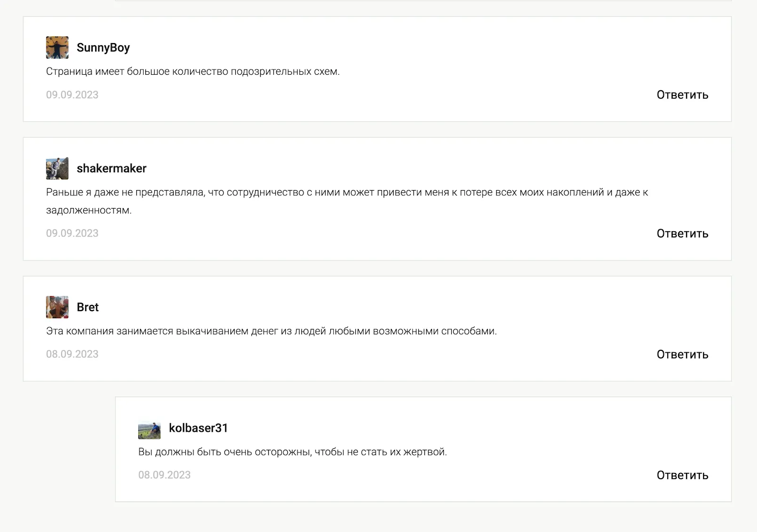The width and height of the screenshot is (757, 532).
Task: Open shakermaker's avatar image
Action: coord(57,168)
